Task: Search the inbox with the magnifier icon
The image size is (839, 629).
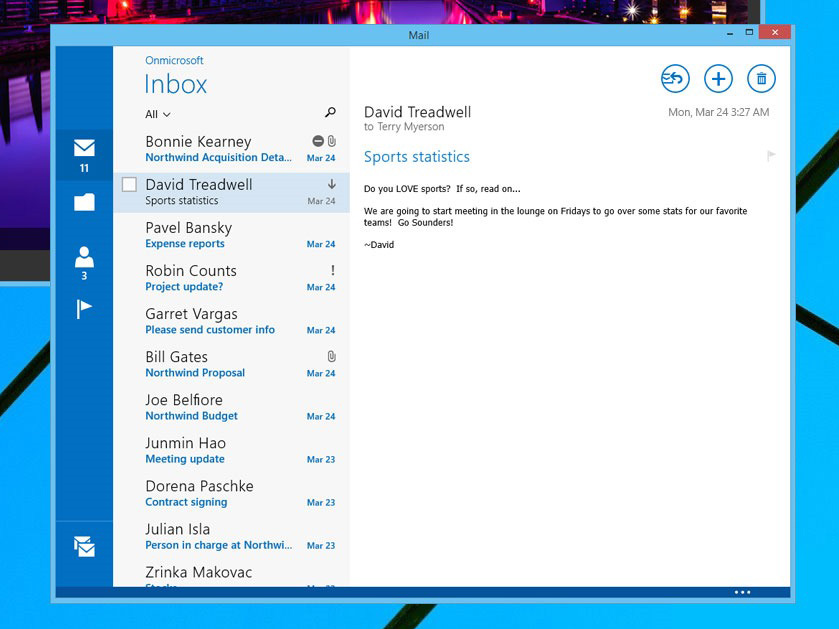Action: click(x=330, y=113)
